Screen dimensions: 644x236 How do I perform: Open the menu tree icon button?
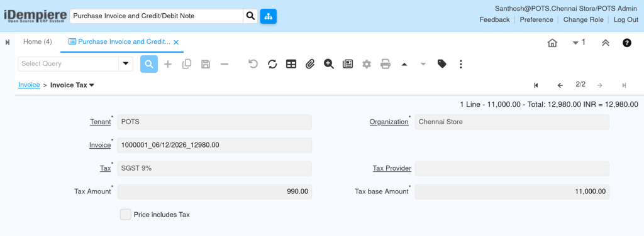268,16
